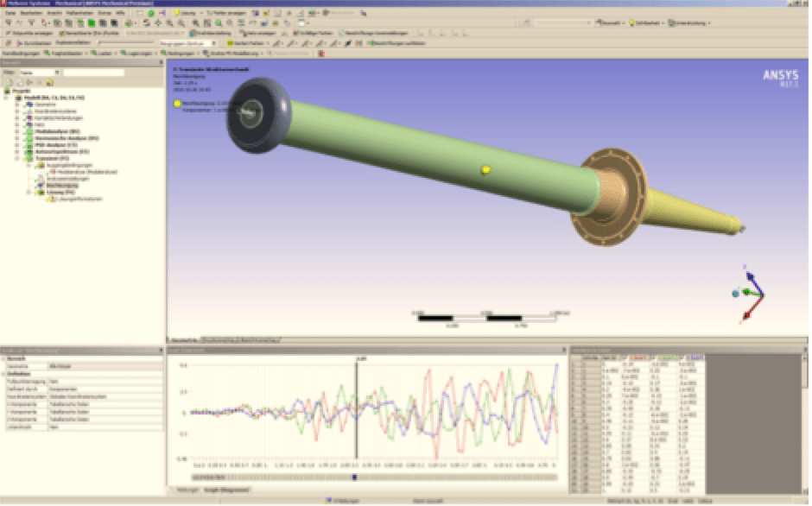Screen dimensions: 812x506
Task: Click the yellow folder icon in outline toolbar
Action: tap(50, 82)
